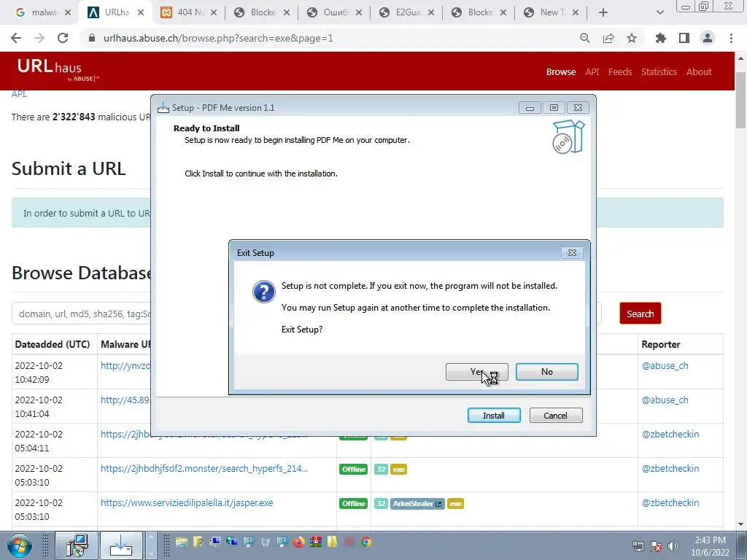Bookmark this page with the star icon
The width and height of the screenshot is (747, 560).
coord(632,38)
